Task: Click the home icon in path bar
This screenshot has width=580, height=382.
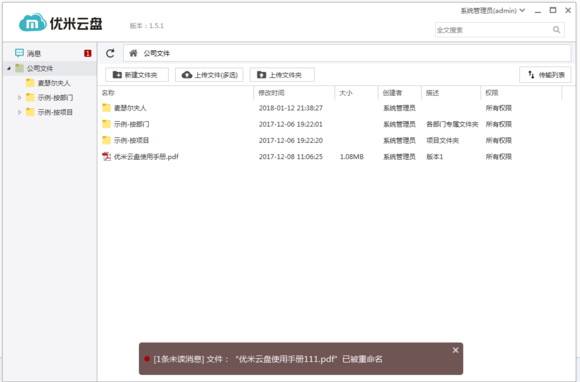Action: 133,53
